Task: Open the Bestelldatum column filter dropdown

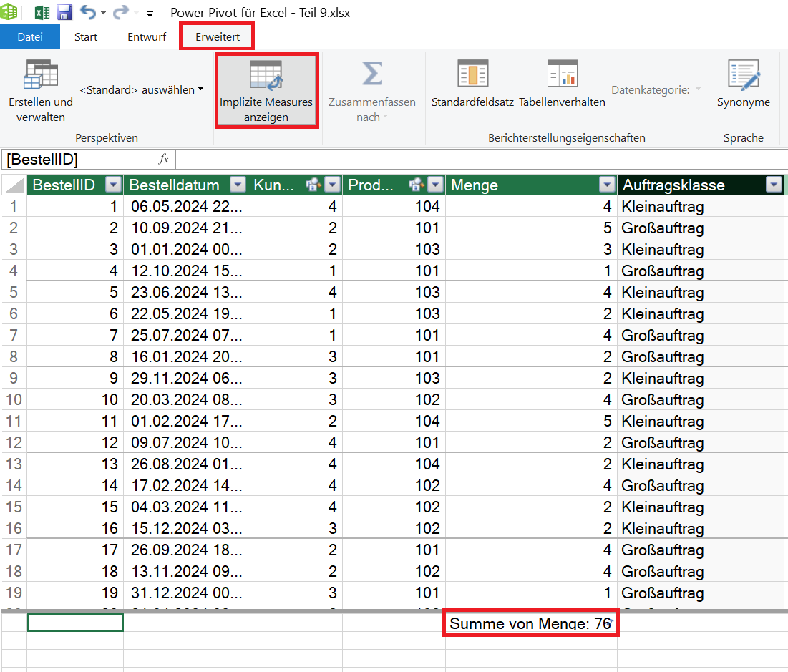Action: tap(238, 185)
